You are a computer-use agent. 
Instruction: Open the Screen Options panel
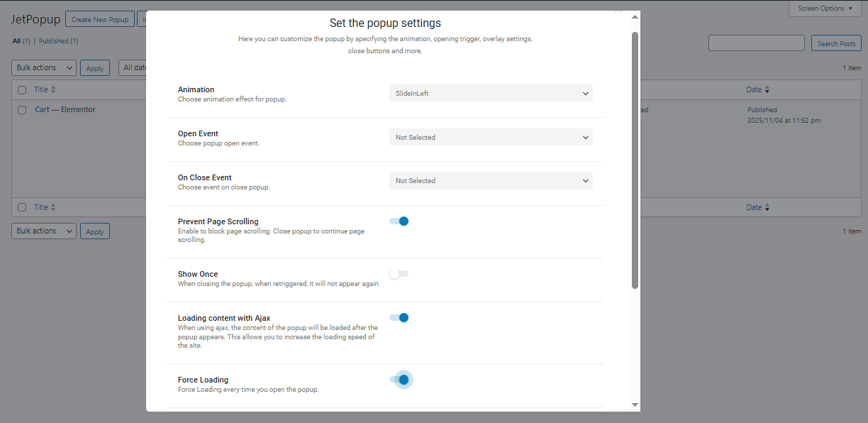[825, 9]
